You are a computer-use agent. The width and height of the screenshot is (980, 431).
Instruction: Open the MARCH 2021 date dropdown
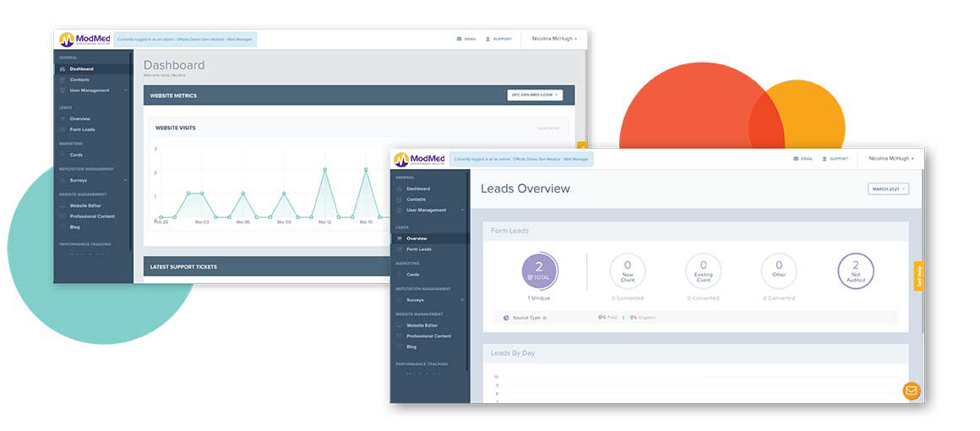(x=888, y=188)
